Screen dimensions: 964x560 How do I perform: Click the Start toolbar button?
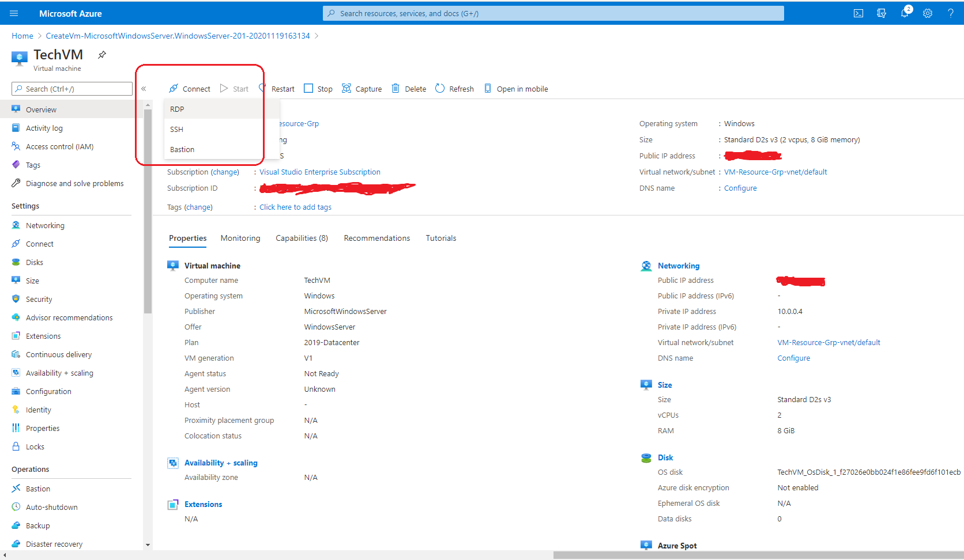coord(234,89)
